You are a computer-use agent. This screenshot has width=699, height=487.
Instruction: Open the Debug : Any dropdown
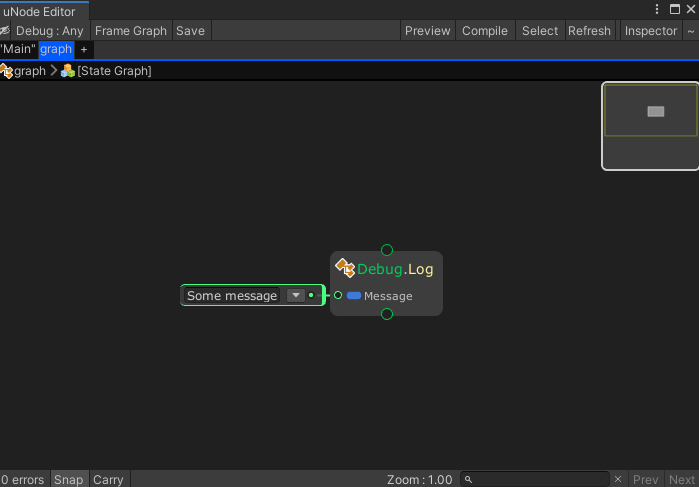pos(49,31)
